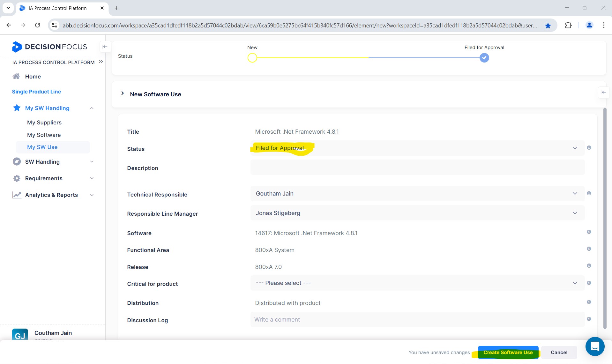Click the SW Handling compass icon
Image resolution: width=612 pixels, height=364 pixels.
17,161
